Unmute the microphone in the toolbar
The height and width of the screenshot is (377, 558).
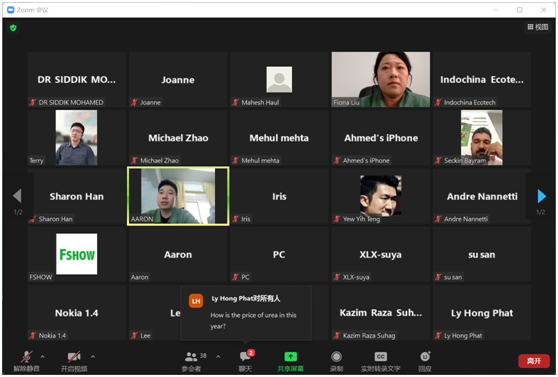pos(26,357)
